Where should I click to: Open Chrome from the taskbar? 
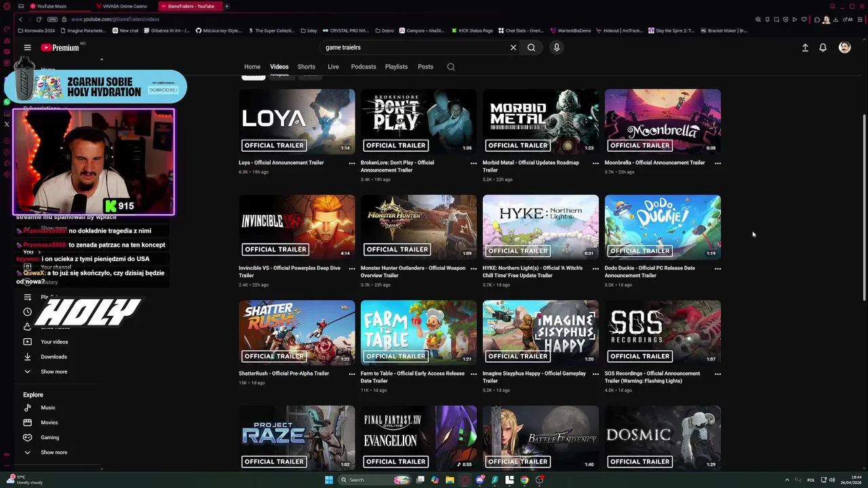click(524, 480)
